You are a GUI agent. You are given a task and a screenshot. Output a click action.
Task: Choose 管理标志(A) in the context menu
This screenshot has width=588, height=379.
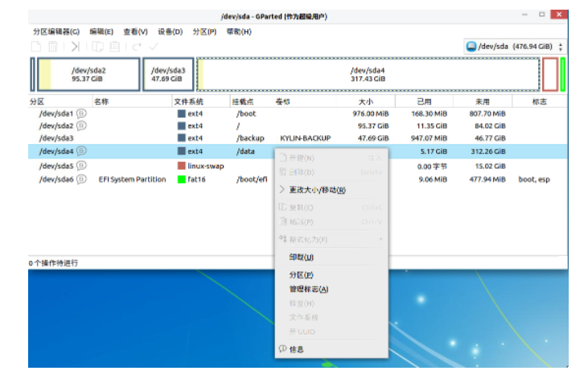click(331, 289)
